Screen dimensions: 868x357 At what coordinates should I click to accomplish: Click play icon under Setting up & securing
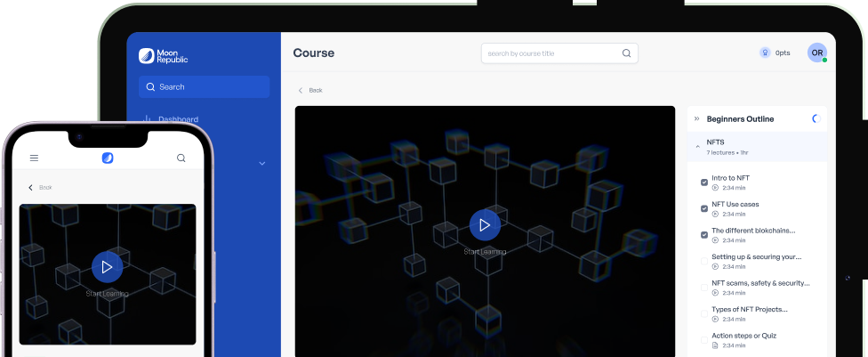(x=715, y=267)
